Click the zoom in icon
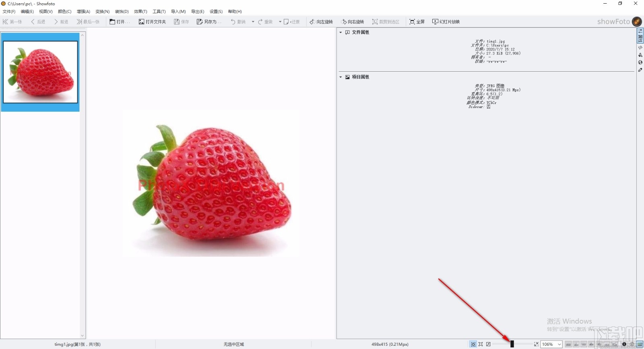The image size is (644, 349). (x=536, y=344)
